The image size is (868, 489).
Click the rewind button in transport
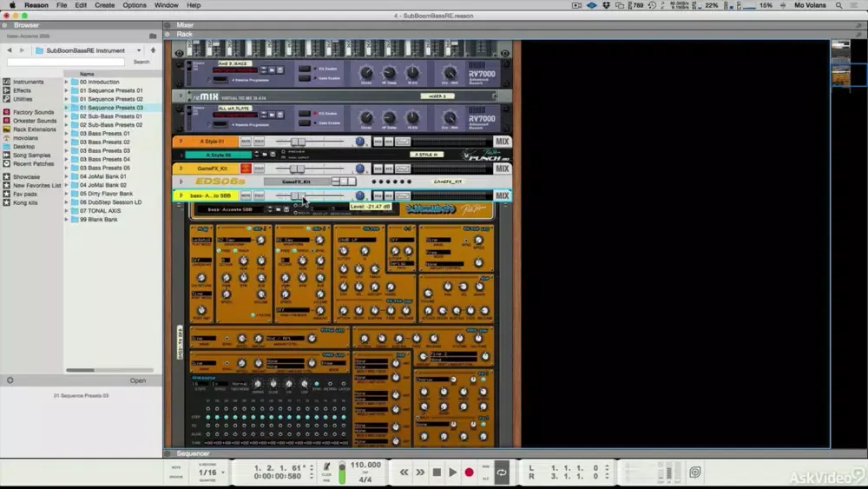[x=404, y=472]
